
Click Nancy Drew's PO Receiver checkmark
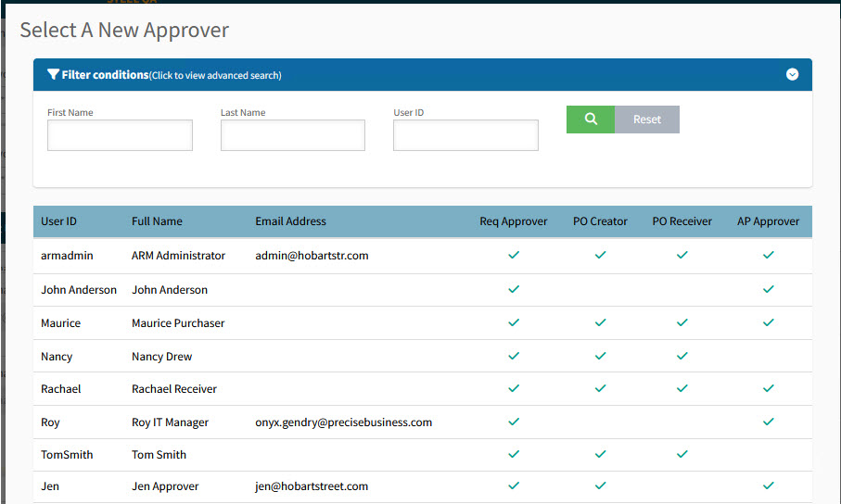(x=682, y=356)
